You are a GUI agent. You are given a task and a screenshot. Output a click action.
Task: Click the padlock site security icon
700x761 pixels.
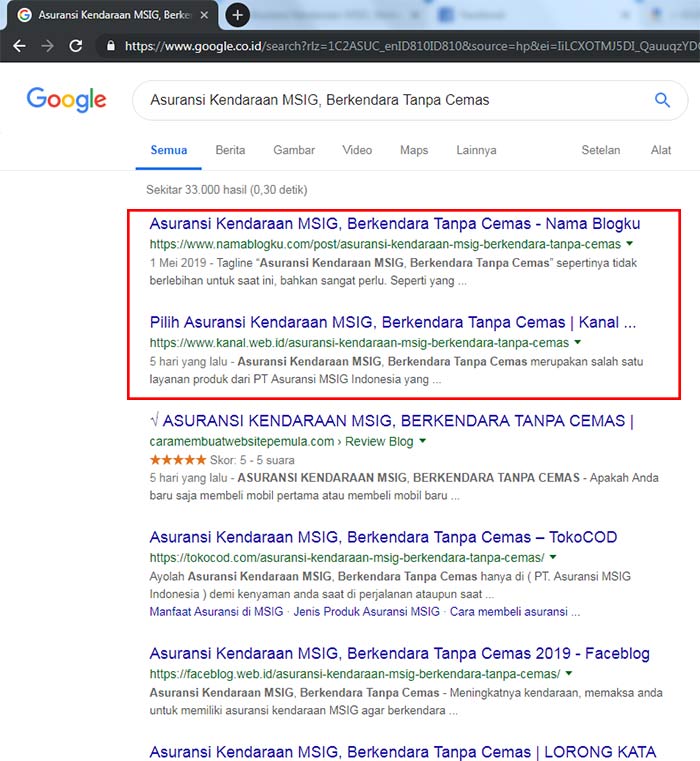111,46
